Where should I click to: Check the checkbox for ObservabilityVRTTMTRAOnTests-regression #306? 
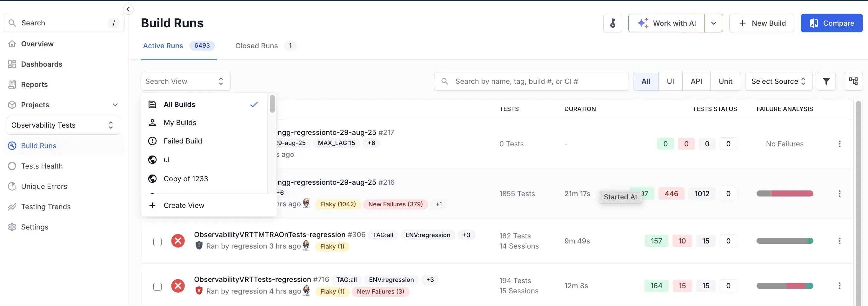pos(157,242)
